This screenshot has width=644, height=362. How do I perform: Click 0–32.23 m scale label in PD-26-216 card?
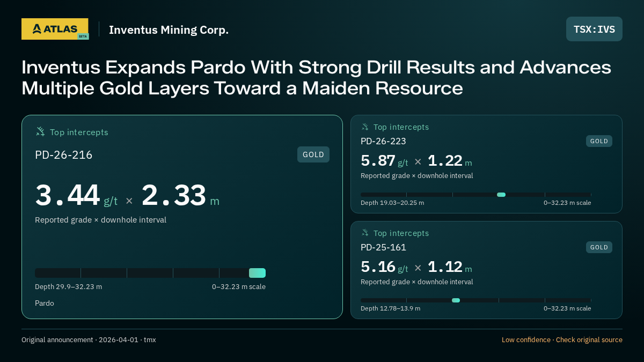pos(239,287)
